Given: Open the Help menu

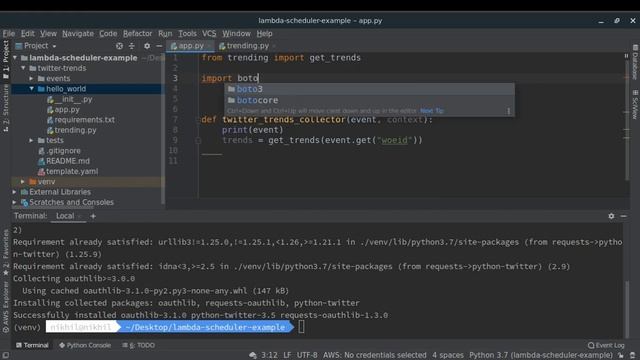Looking at the screenshot, I should click(x=264, y=33).
